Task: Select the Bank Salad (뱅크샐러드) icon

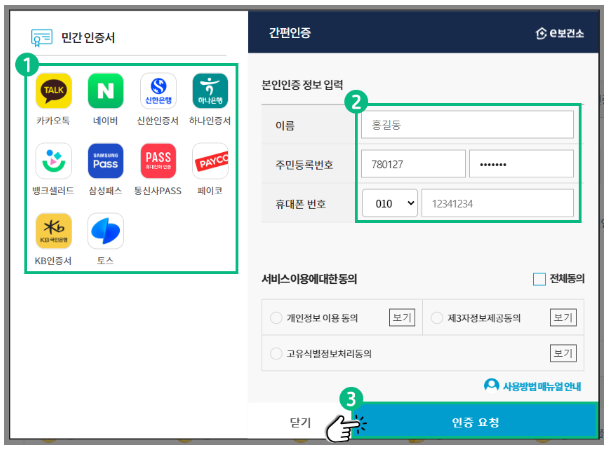Action: tap(54, 161)
